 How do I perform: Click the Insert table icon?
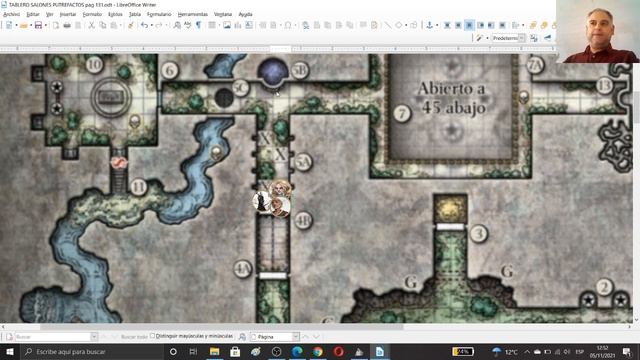[212, 25]
